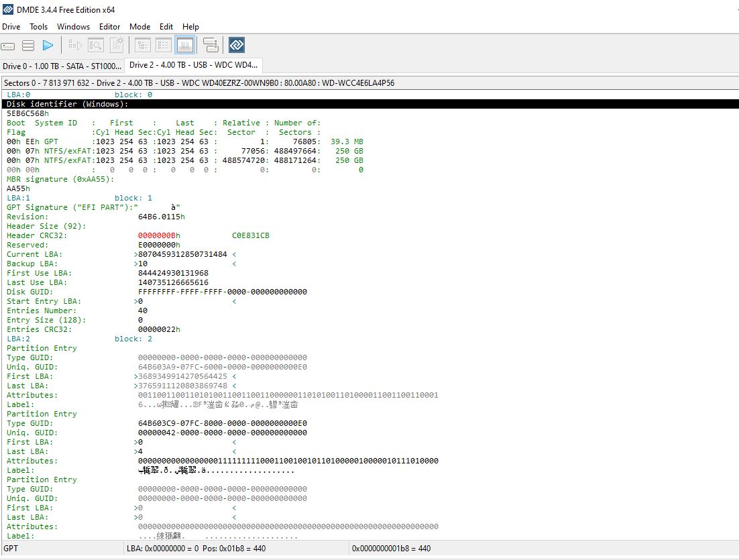Follow Start Entry LBA link value 0

pyautogui.click(x=140, y=302)
